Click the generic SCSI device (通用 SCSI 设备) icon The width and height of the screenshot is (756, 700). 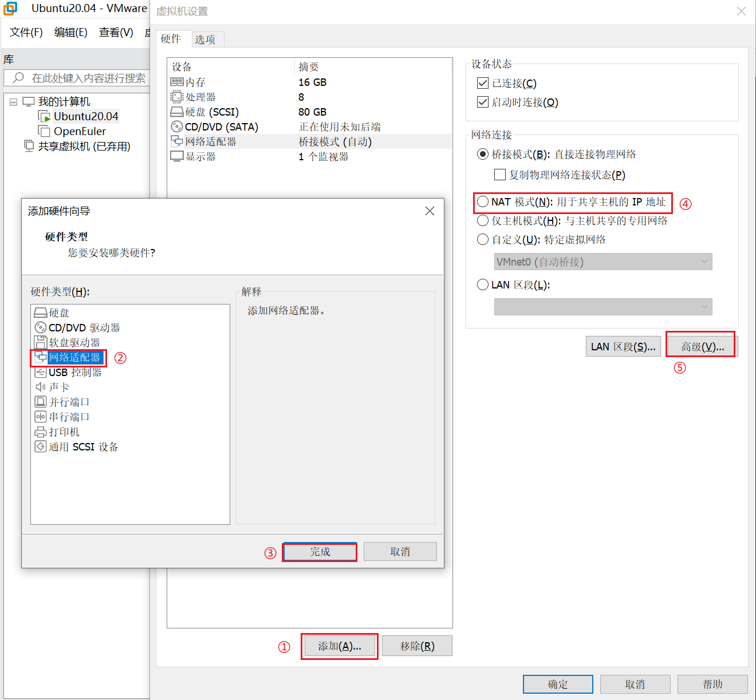point(41,446)
